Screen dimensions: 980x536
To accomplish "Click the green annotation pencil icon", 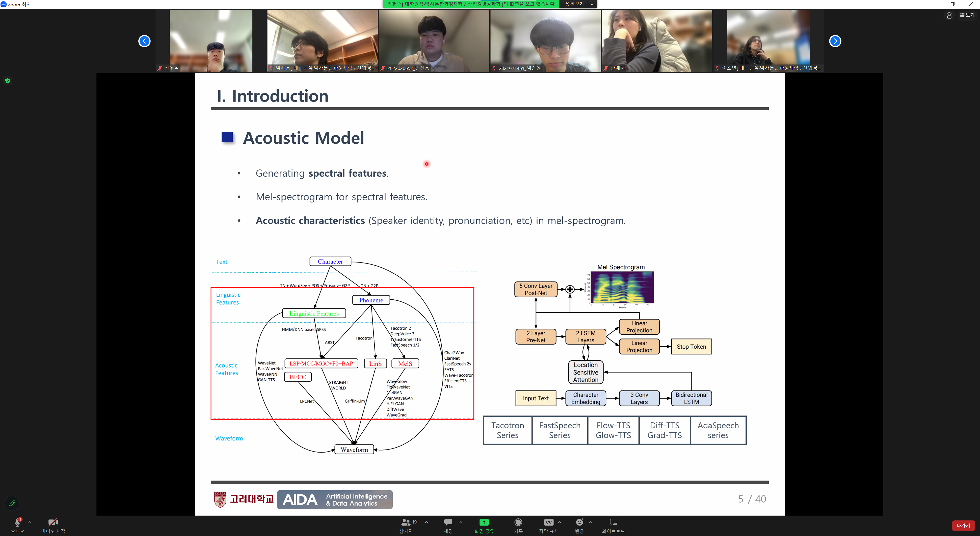I will [12, 503].
